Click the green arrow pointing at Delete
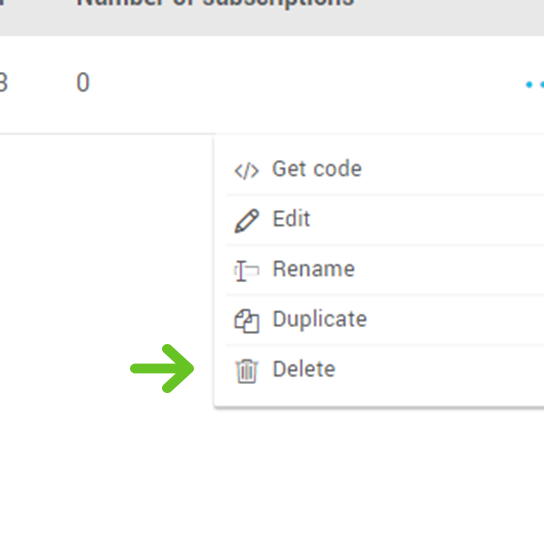 (x=162, y=368)
